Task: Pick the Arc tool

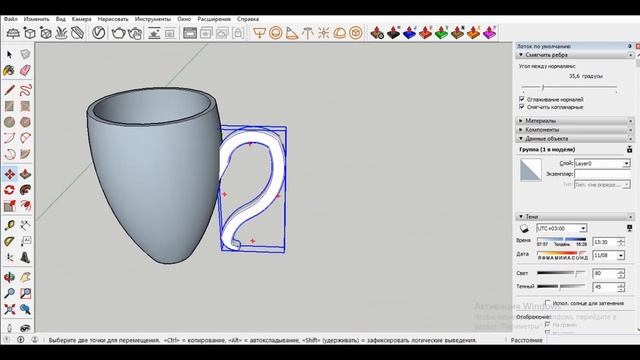Action: tap(9, 138)
